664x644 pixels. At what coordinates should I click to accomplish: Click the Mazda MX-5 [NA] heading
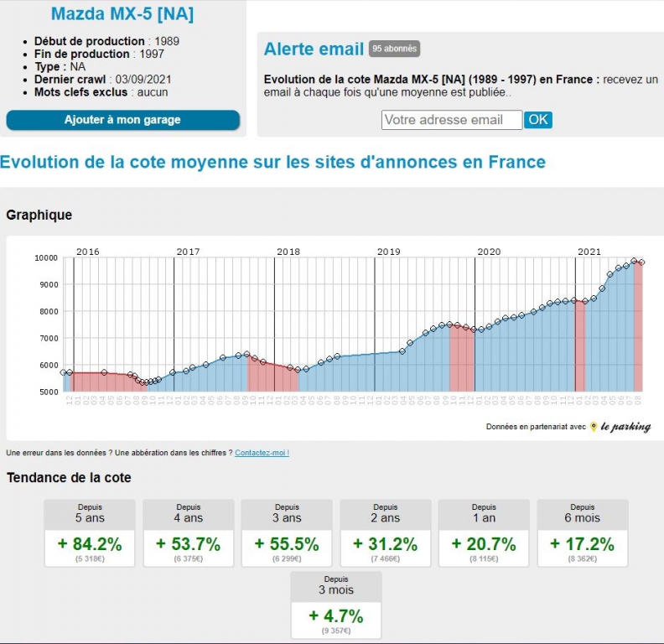[122, 13]
